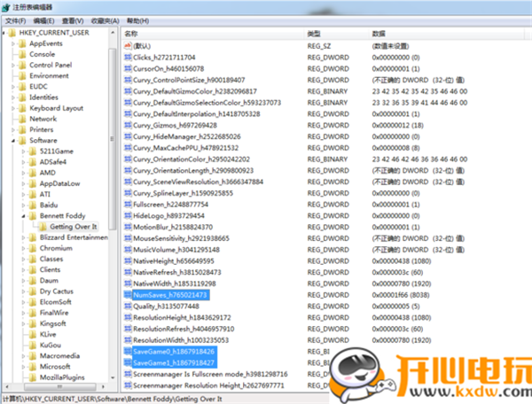
Task: Expand the Chromium tree node
Action: pos(23,248)
